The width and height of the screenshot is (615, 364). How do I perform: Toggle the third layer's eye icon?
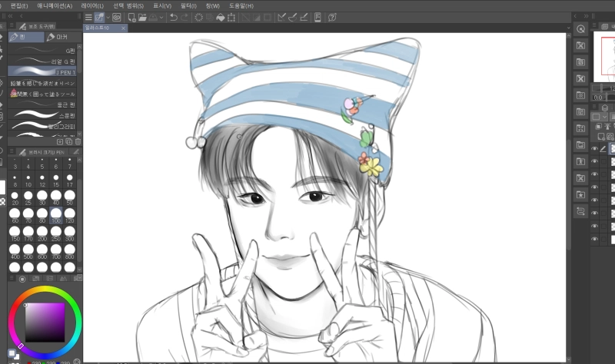coord(593,174)
